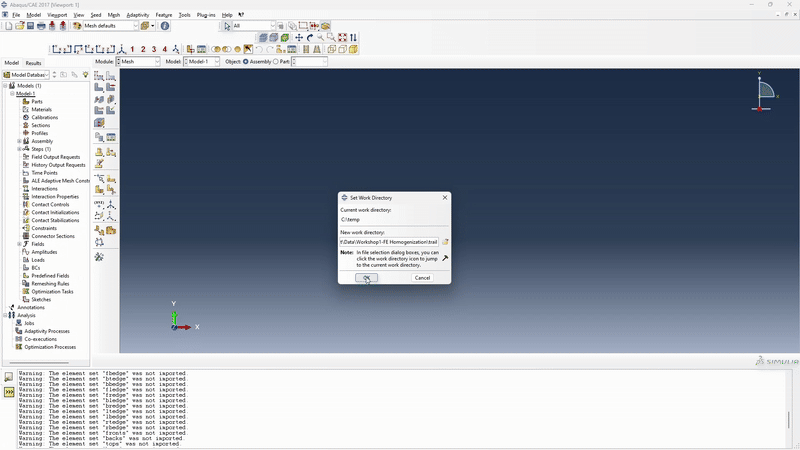Select Parts in the model tree
Image resolution: width=800 pixels, height=450 pixels.
pos(37,102)
